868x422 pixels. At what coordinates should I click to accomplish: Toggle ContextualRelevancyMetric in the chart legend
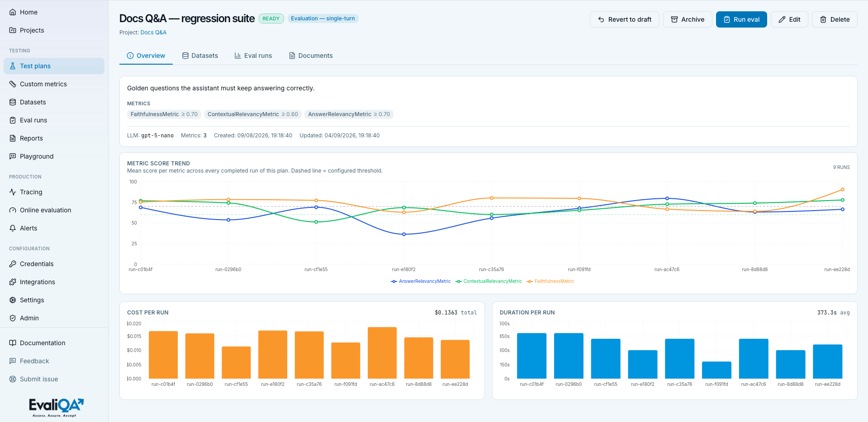click(x=489, y=281)
